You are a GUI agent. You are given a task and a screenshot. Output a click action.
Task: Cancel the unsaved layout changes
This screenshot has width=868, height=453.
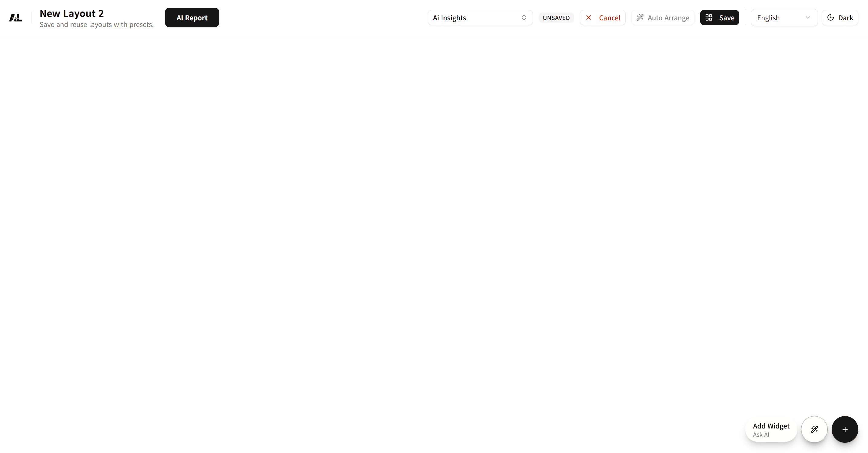[x=603, y=18]
